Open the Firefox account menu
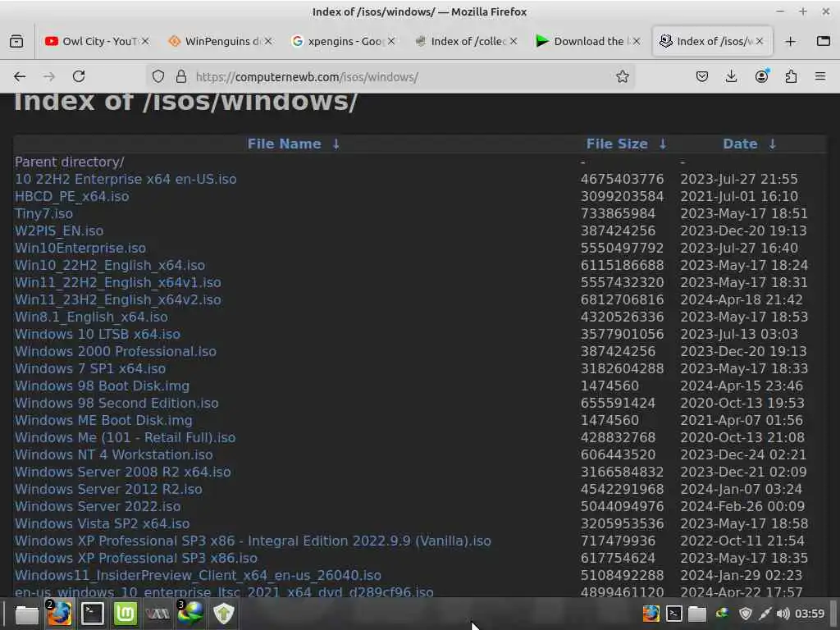 [761, 76]
